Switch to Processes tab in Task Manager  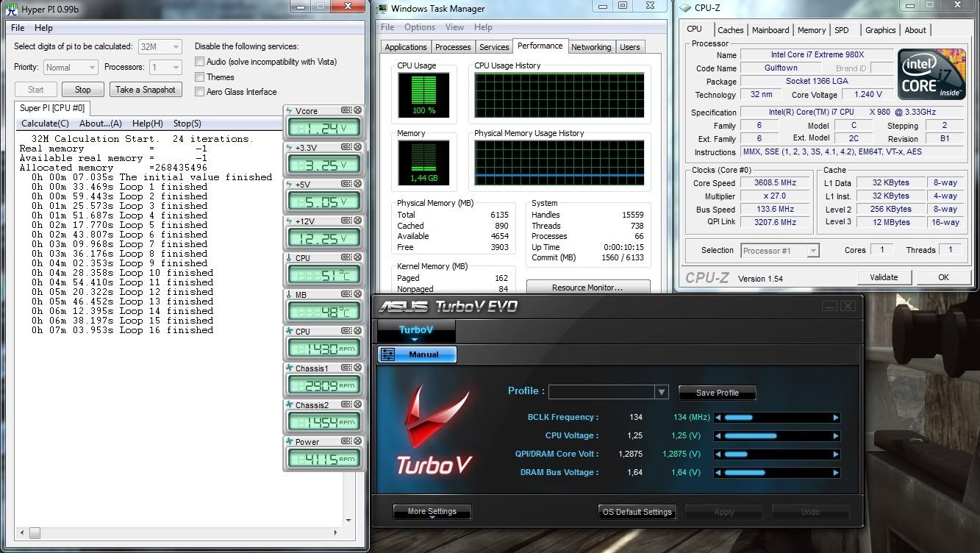(x=453, y=47)
